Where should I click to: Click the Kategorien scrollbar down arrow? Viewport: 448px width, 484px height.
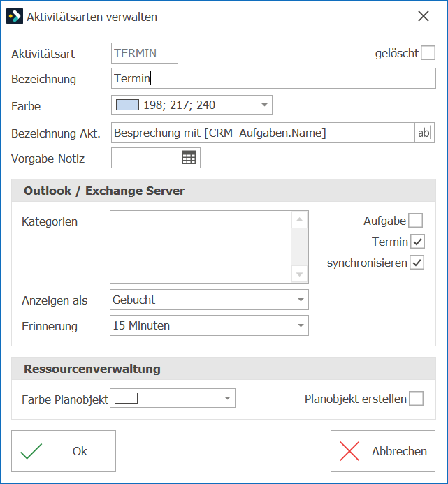pos(299,274)
